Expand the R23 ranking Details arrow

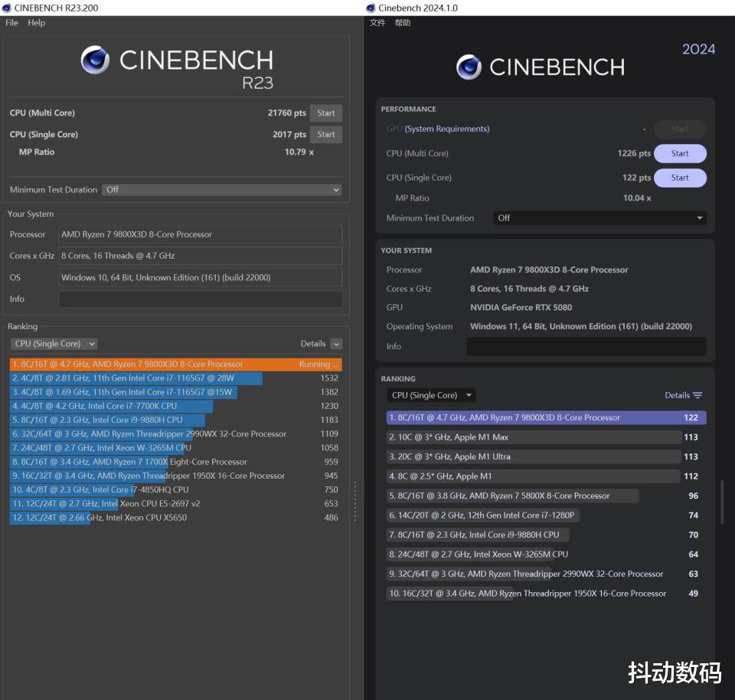[x=336, y=344]
